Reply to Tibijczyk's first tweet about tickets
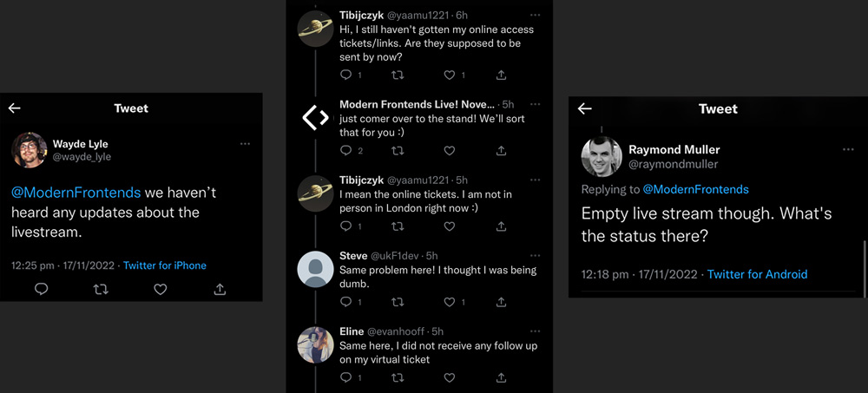Screen dimensions: 868x393 click(345, 75)
